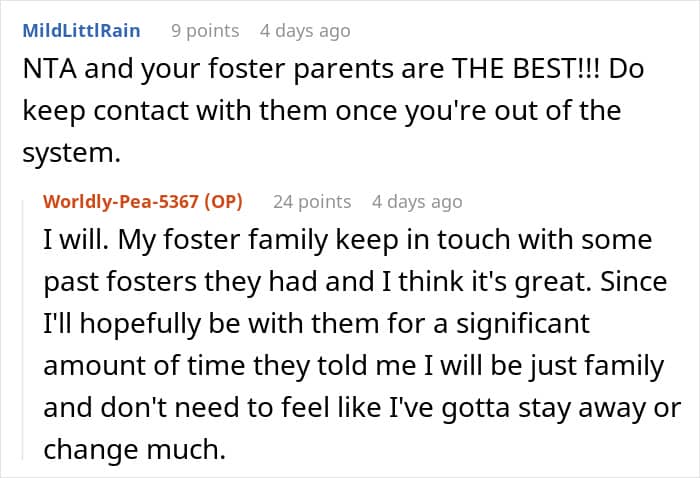Image resolution: width=700 pixels, height=478 pixels.
Task: Click "gotta stay away" in the reply
Action: coord(523,408)
